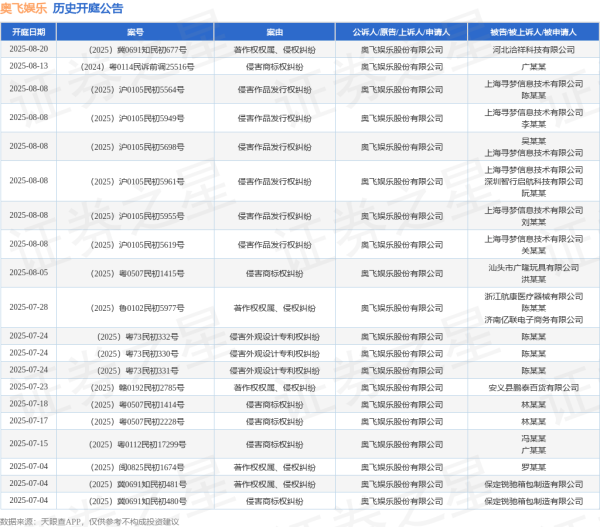Click defendant name 刘某某
Screen dimensions: 600x527
[x=533, y=222]
